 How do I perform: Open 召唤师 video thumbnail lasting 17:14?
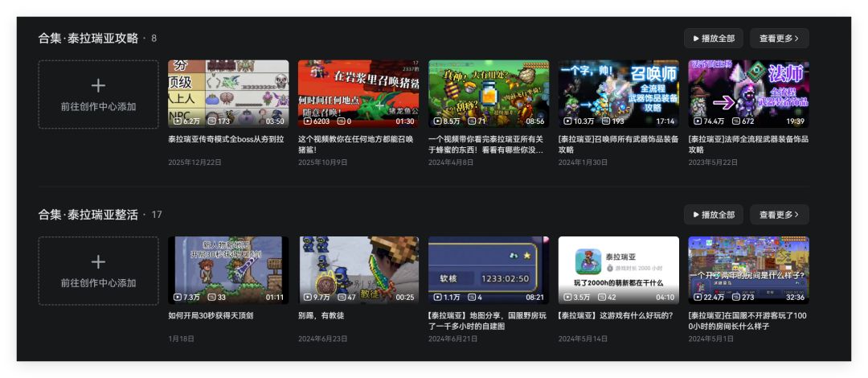point(619,93)
